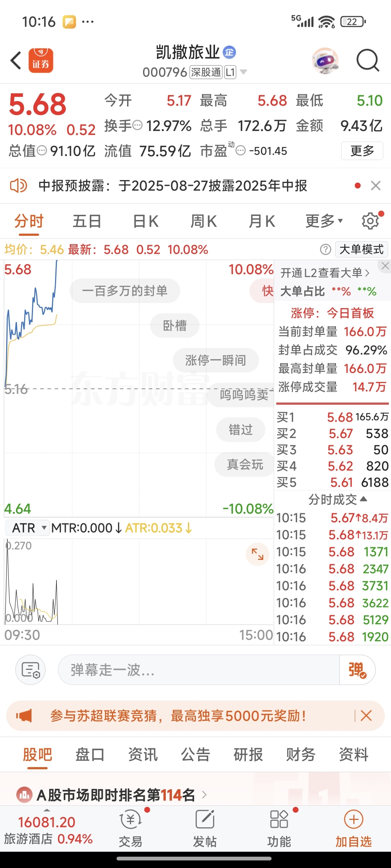Switch to the 日K chart tab
Screen dimensions: 391x868
click(x=146, y=221)
